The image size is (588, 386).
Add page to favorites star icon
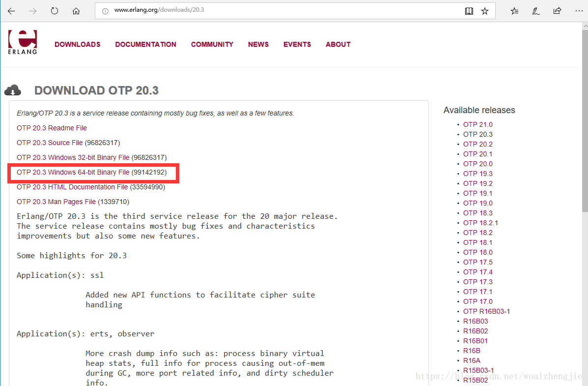click(x=485, y=11)
